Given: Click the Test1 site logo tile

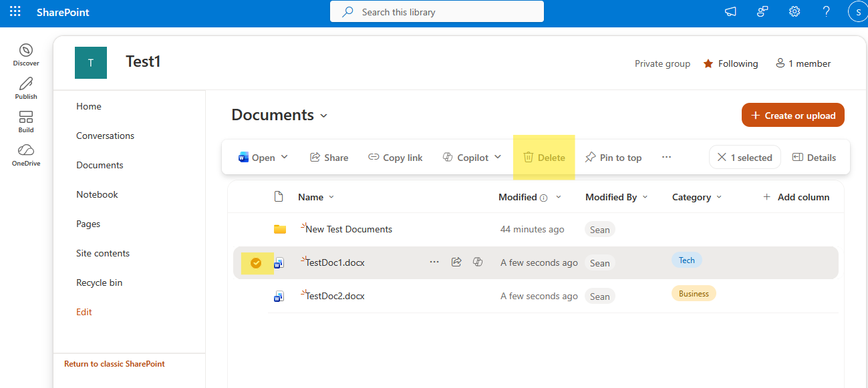Looking at the screenshot, I should pos(91,63).
